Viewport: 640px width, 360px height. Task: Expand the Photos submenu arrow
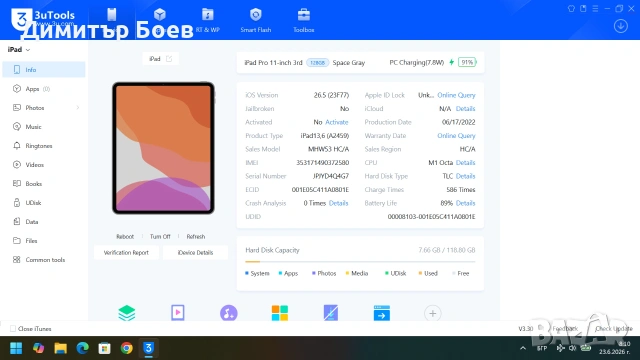[x=78, y=108]
